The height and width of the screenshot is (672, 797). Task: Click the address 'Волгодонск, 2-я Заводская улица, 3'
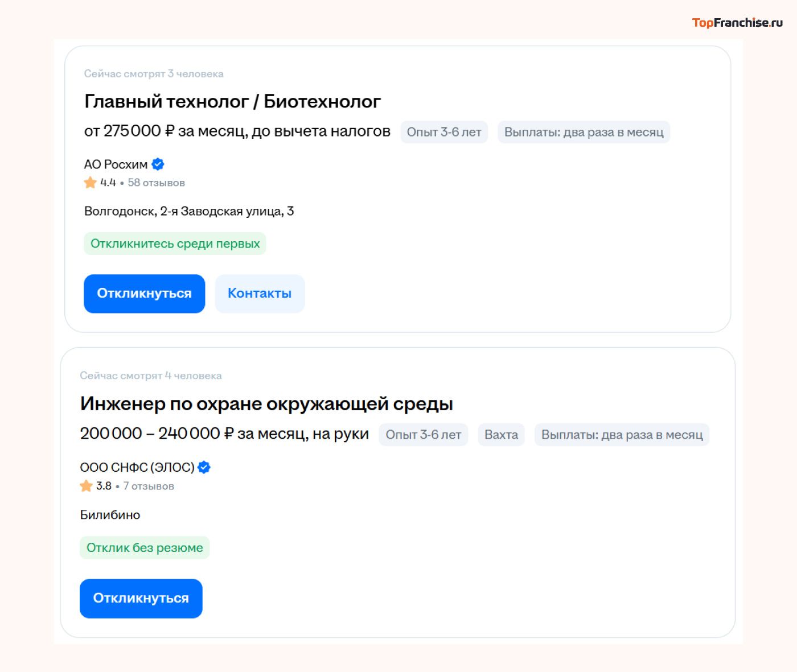tap(189, 211)
